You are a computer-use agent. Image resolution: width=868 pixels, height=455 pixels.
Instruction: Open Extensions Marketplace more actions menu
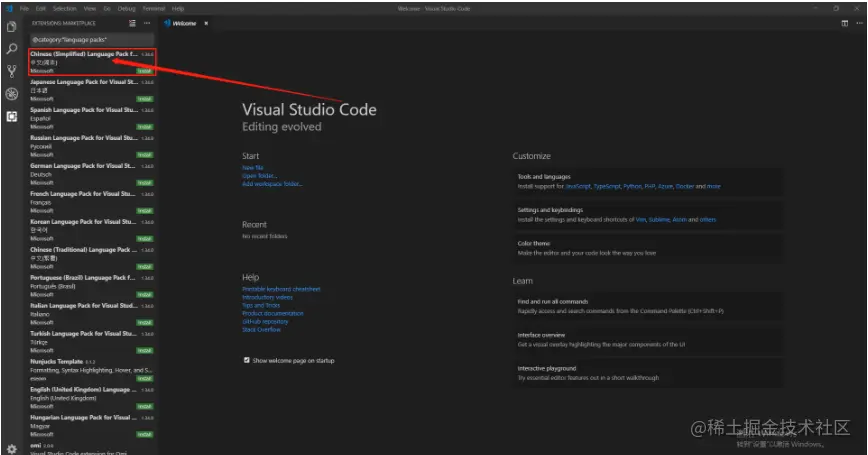click(147, 23)
